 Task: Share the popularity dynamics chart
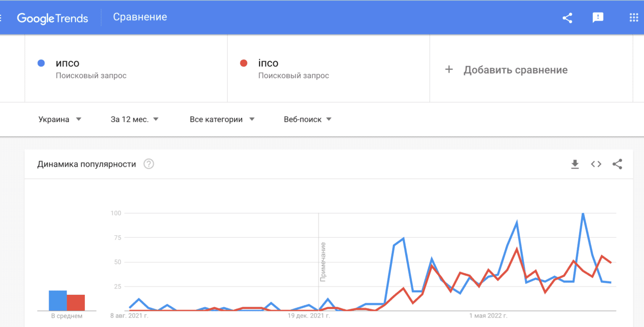tap(617, 164)
